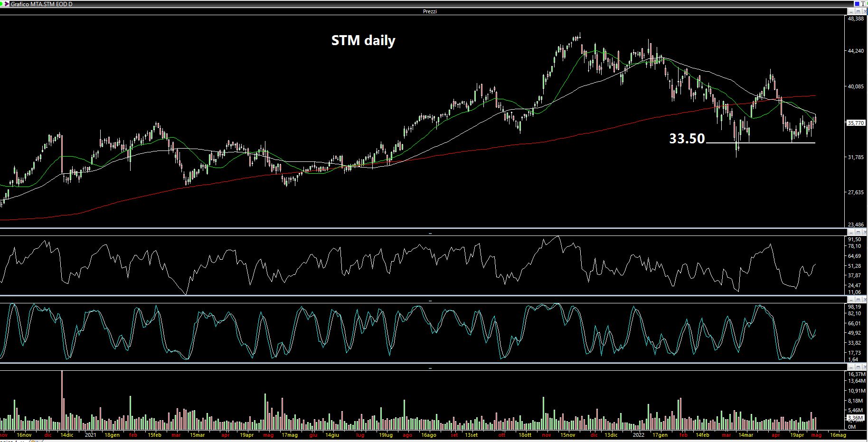Click the blue square icon in title bar
The width and height of the screenshot is (868, 442).
(857, 4)
